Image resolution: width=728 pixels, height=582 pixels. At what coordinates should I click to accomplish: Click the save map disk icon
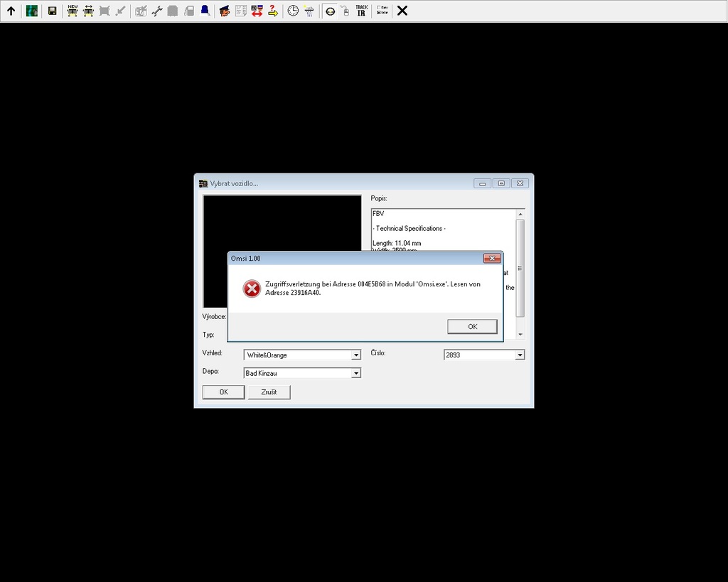tap(52, 11)
